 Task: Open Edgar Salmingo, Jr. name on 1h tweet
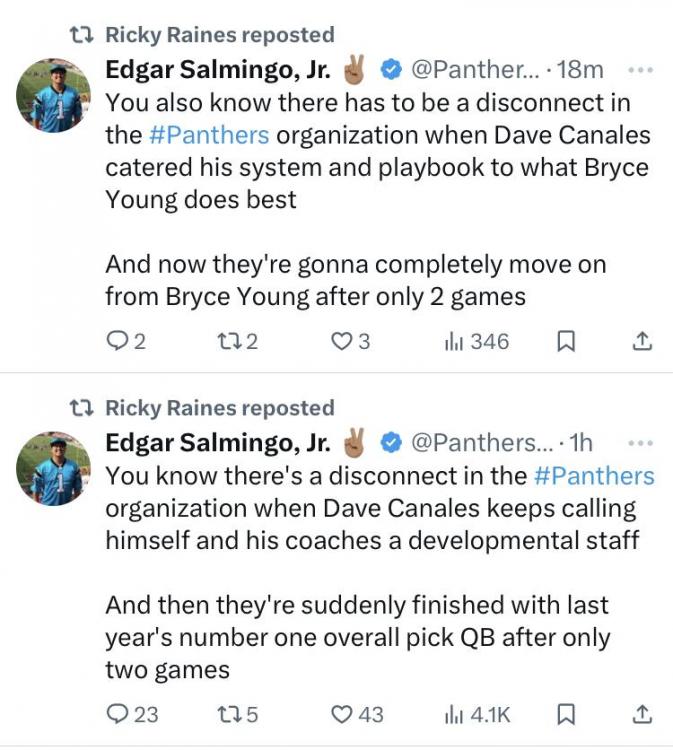[x=217, y=443]
